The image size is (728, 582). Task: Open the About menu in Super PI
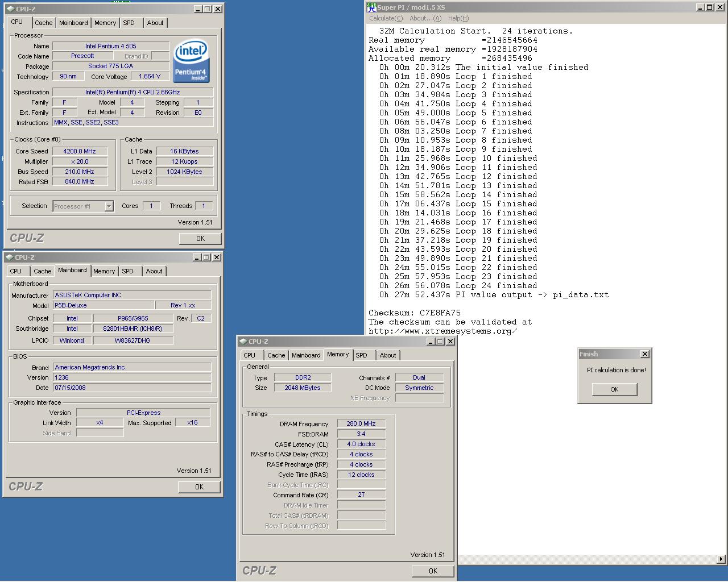click(425, 18)
